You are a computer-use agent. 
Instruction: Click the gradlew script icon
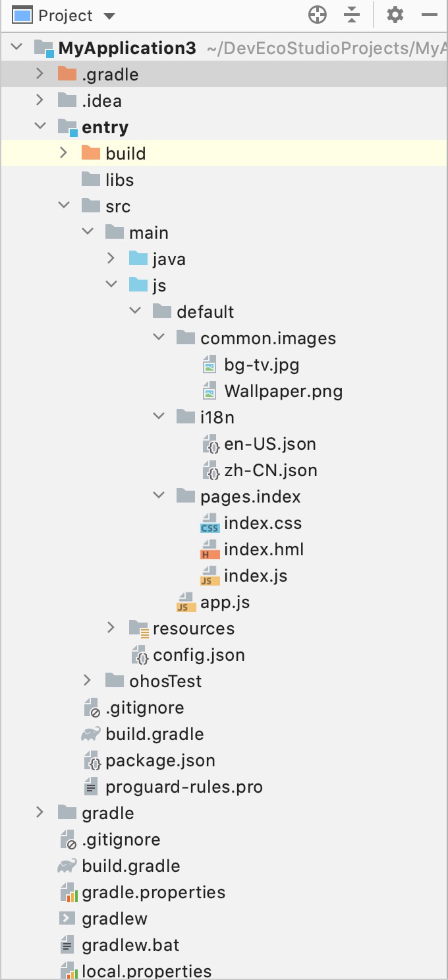coord(67,919)
